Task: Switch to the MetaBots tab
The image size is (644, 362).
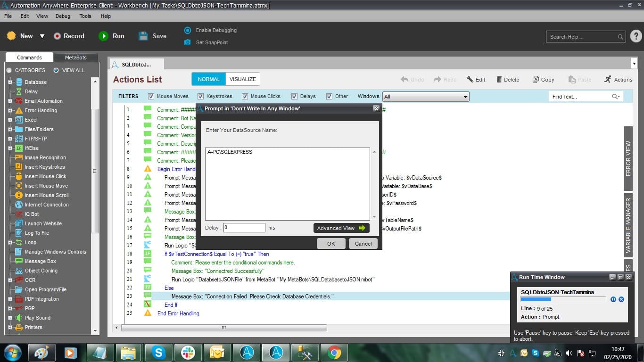Action: [75, 58]
